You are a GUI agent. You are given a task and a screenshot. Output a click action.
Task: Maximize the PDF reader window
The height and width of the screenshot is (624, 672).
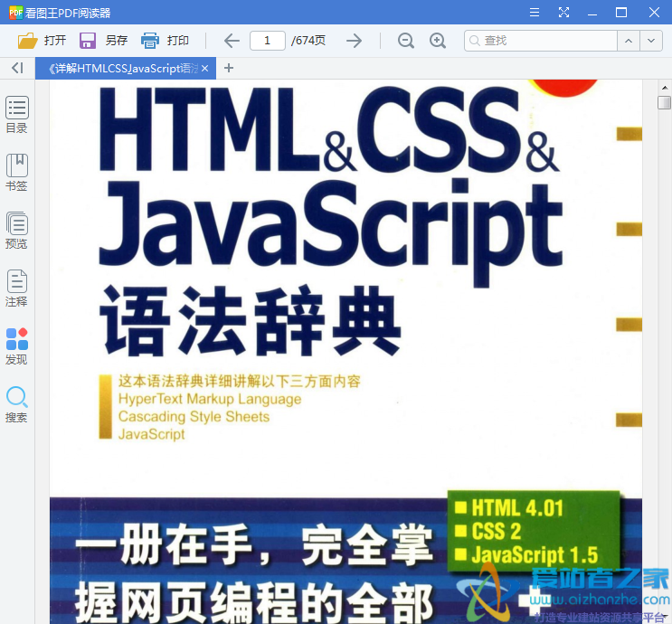click(621, 13)
